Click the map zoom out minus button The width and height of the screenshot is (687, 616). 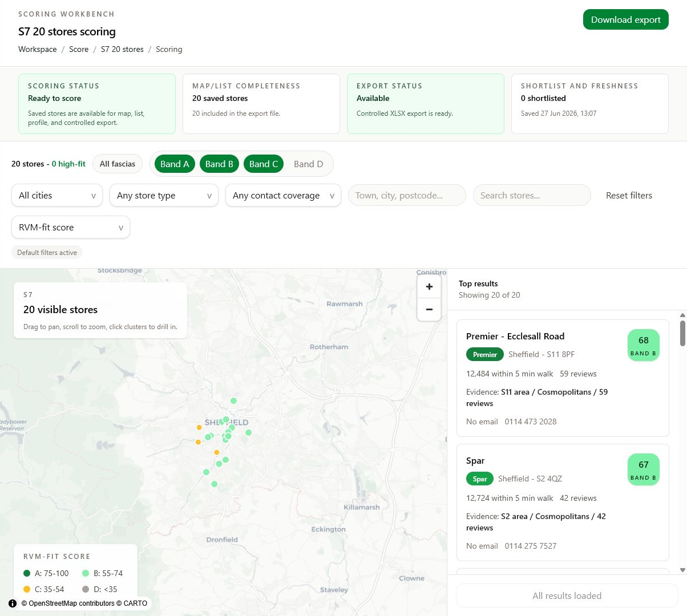pyautogui.click(x=429, y=310)
